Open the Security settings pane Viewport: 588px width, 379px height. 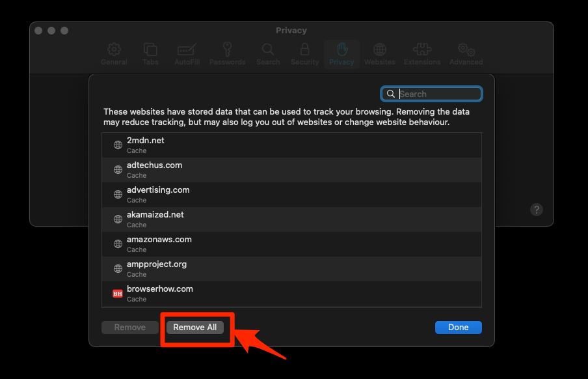click(x=304, y=53)
